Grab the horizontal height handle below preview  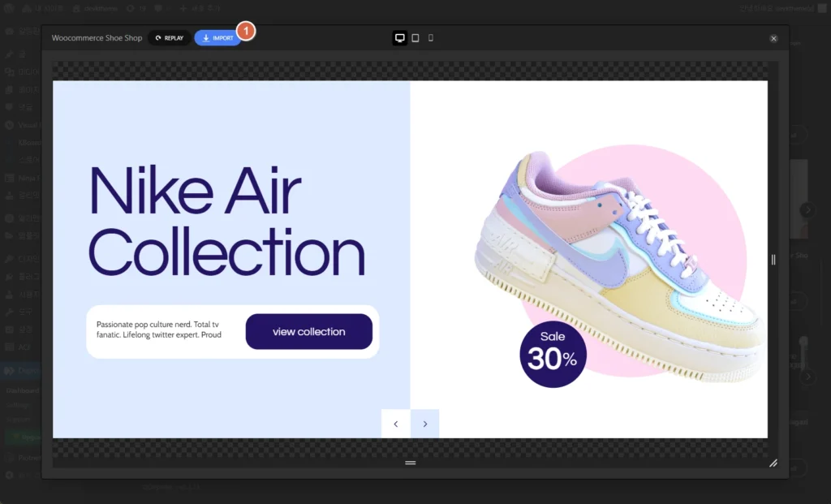click(x=410, y=463)
